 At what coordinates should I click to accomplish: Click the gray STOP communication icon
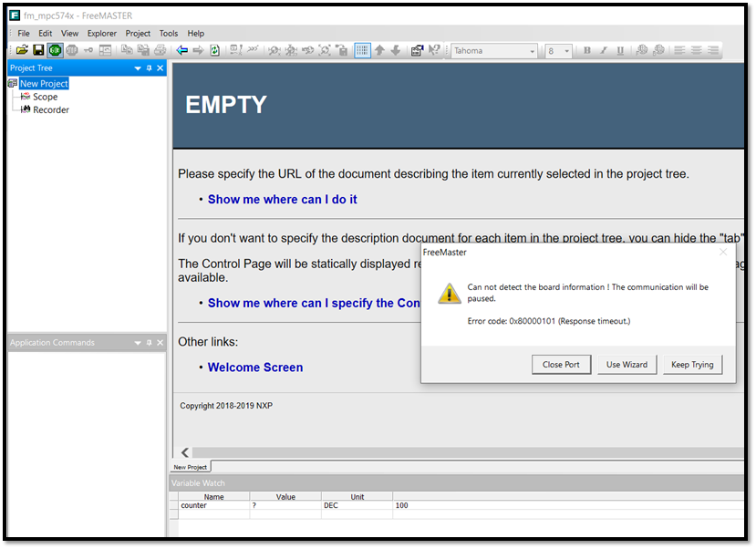72,50
